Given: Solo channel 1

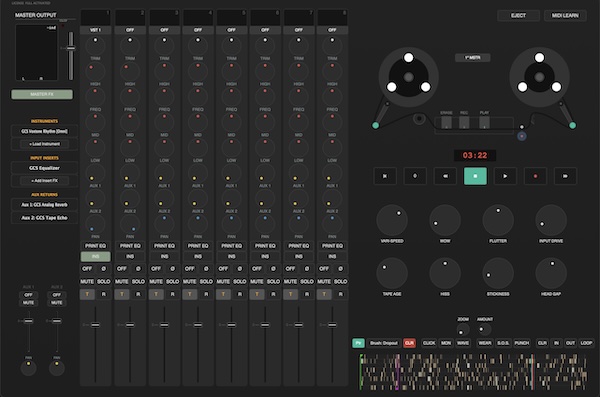Looking at the screenshot, I should click(104, 281).
